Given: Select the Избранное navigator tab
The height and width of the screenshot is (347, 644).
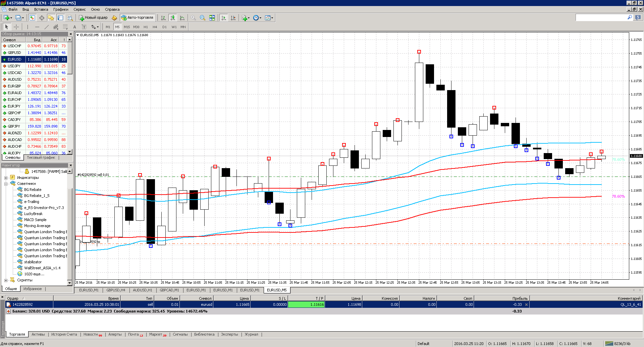Looking at the screenshot, I should pos(33,289).
